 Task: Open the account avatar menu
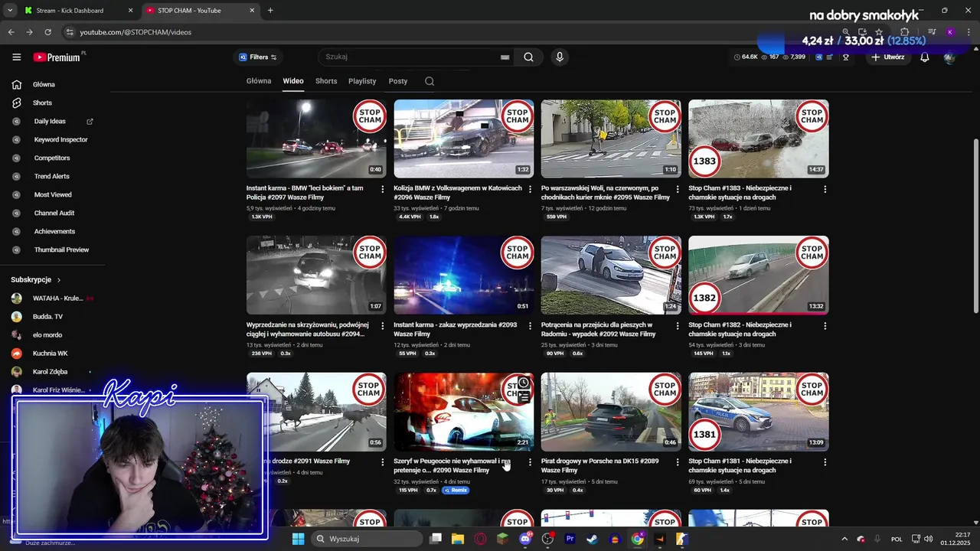click(x=950, y=57)
